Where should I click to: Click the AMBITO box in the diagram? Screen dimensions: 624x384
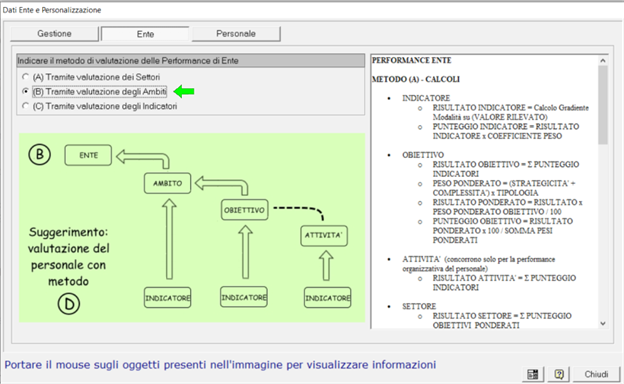tap(168, 183)
